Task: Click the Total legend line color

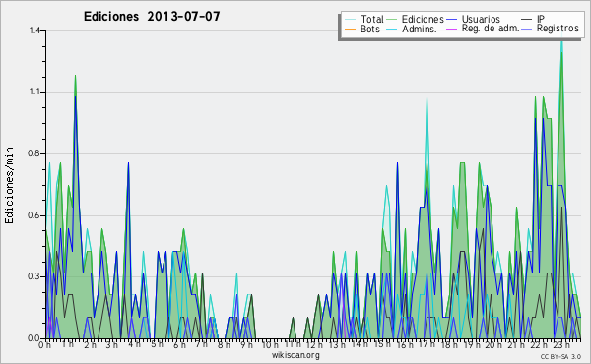Action: (350, 20)
